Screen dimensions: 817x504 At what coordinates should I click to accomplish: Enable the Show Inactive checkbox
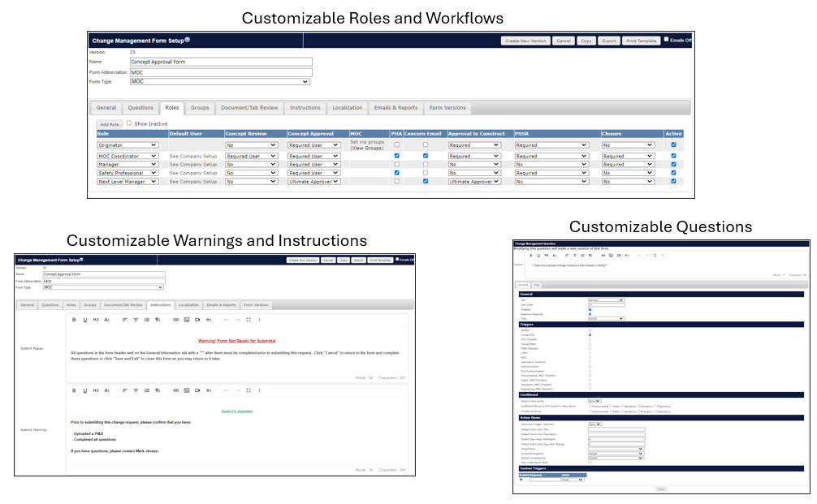(x=129, y=123)
